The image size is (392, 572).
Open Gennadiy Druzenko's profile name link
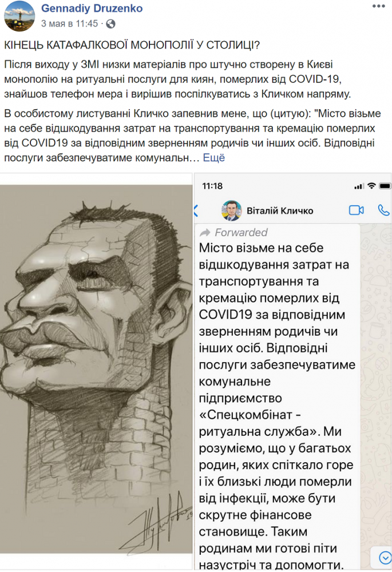click(x=92, y=8)
